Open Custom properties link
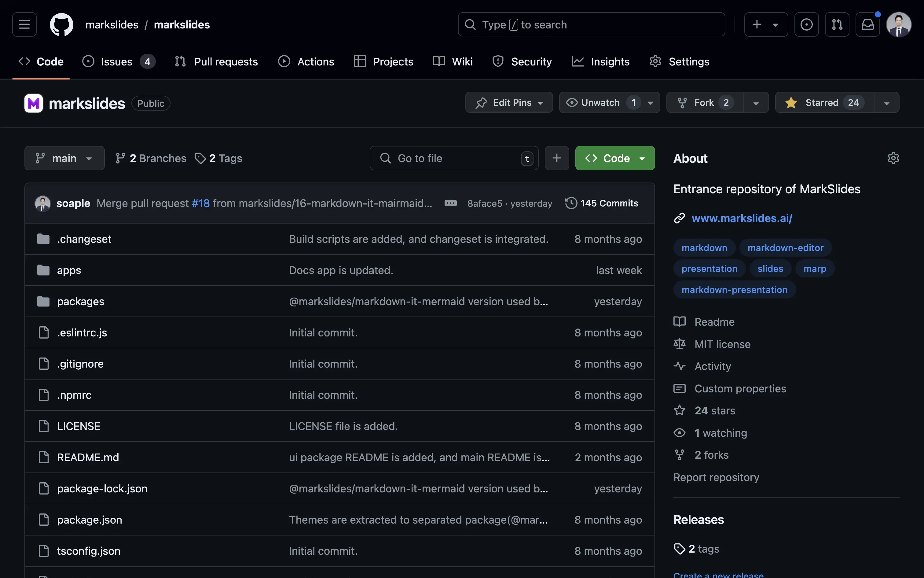This screenshot has height=578, width=924. tap(730, 388)
